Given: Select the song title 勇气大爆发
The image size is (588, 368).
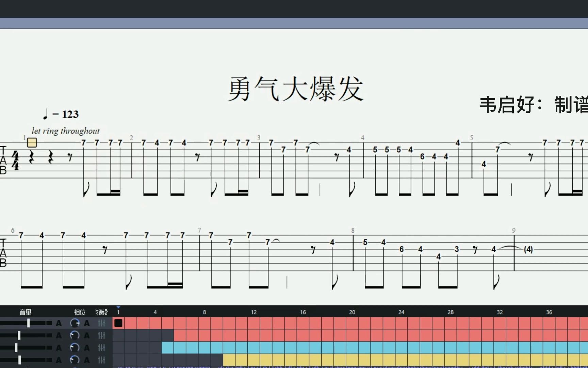Looking at the screenshot, I should (x=295, y=89).
